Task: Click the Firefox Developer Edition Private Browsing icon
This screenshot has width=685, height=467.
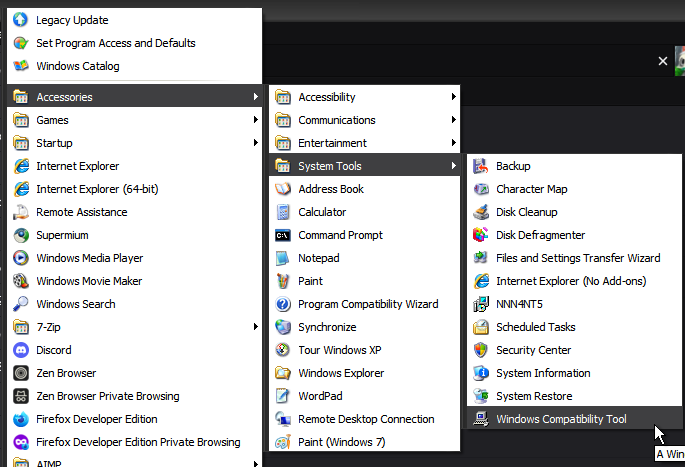Action: (21, 442)
